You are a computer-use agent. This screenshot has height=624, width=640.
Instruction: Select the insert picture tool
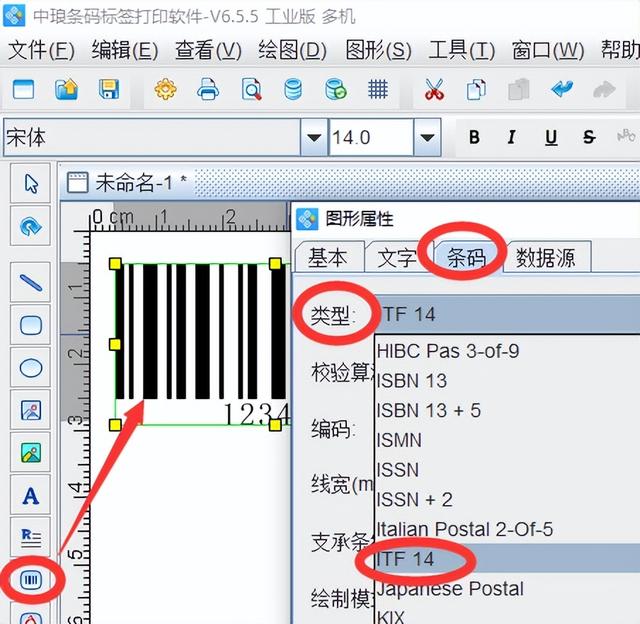31,410
